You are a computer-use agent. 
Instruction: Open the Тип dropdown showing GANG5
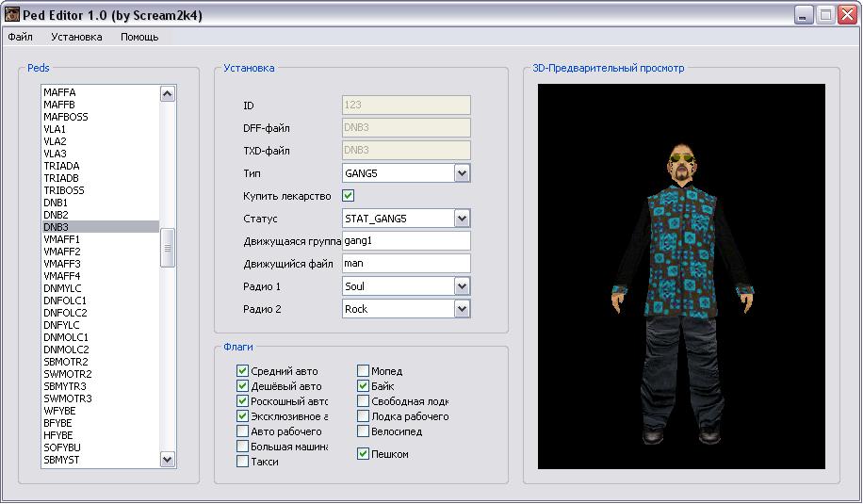(x=462, y=173)
